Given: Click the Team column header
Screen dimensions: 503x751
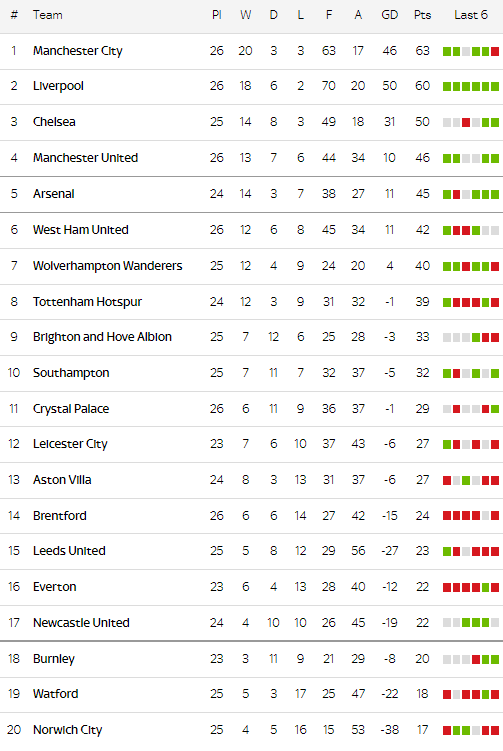Looking at the screenshot, I should click(x=47, y=15).
